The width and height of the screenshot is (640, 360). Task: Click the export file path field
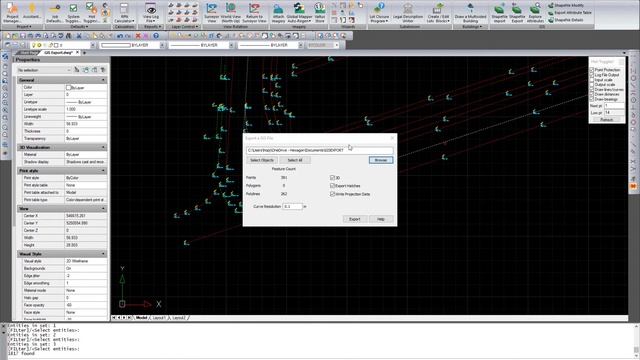pyautogui.click(x=320, y=151)
